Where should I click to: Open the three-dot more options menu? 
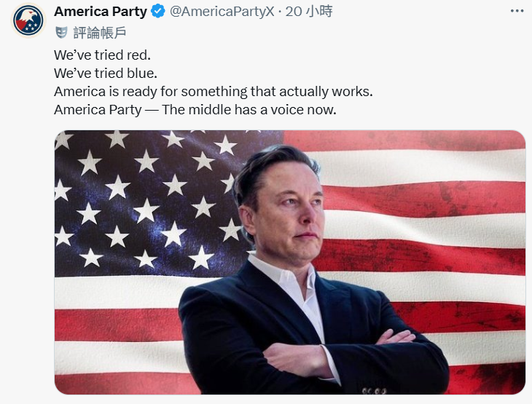coord(517,11)
